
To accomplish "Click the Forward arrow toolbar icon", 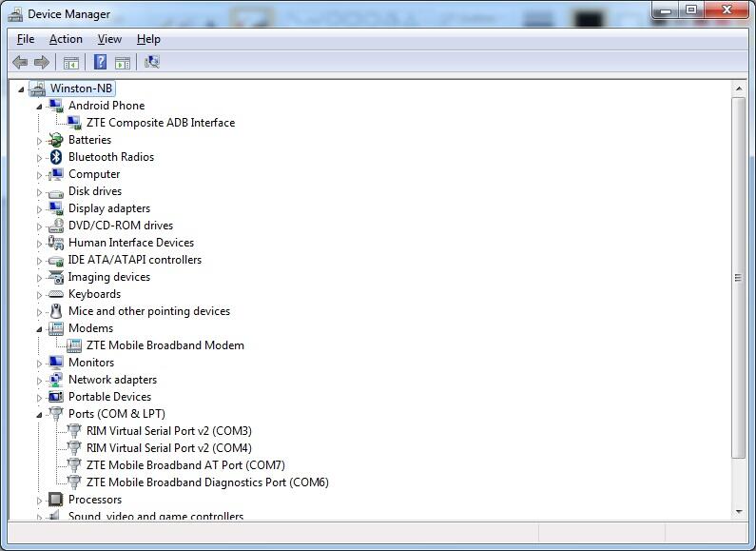I will (42, 62).
